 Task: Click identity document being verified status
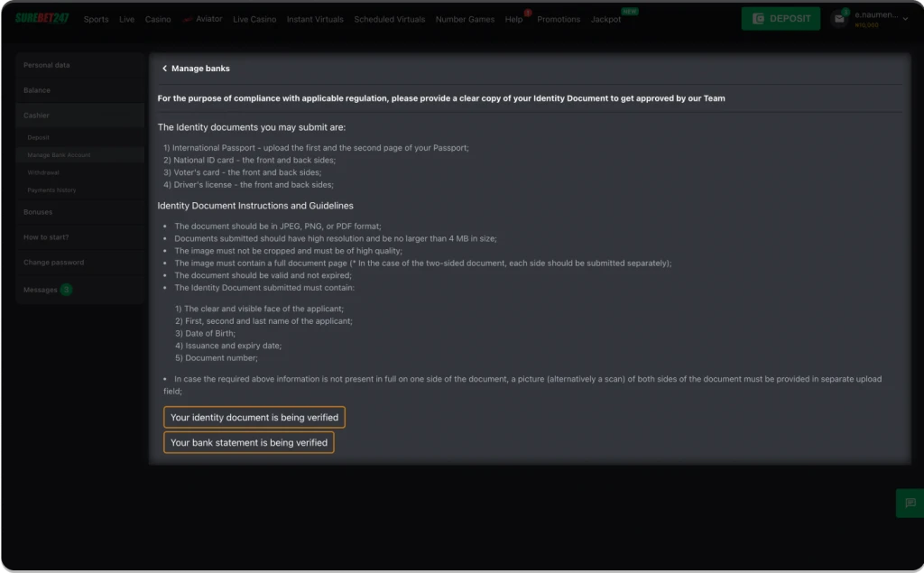254,418
